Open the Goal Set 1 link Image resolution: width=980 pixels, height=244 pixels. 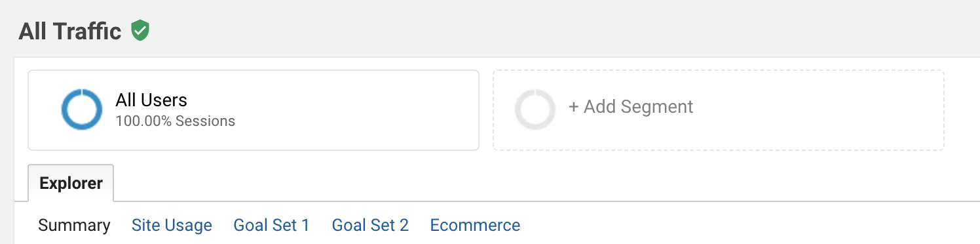[x=271, y=226]
